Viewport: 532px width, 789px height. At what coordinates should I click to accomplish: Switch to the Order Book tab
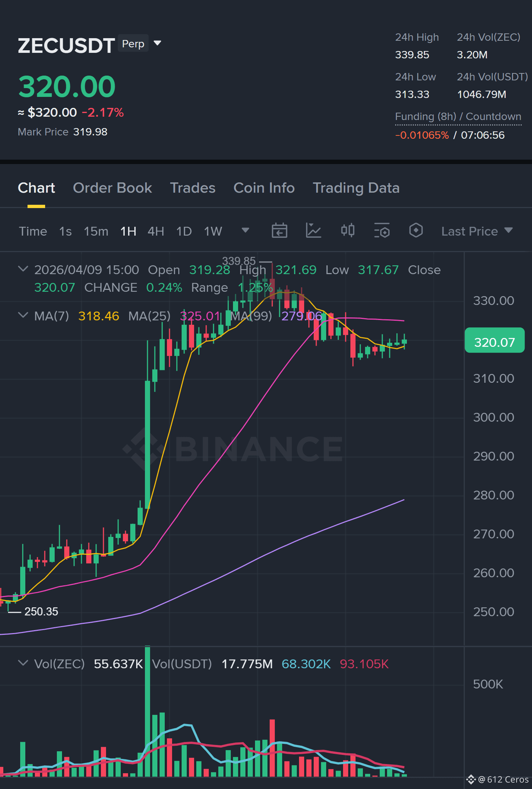[x=112, y=188]
